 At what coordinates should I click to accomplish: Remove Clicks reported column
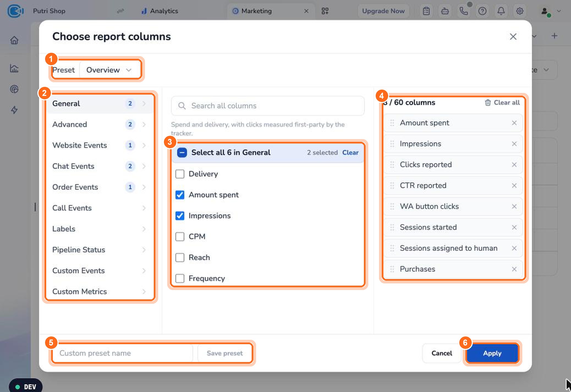514,165
